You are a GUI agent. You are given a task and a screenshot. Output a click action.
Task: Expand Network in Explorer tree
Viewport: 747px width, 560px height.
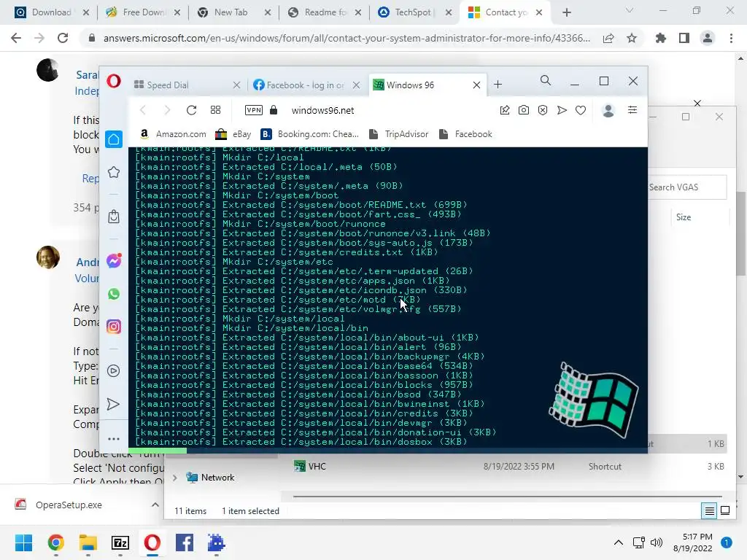(x=175, y=478)
